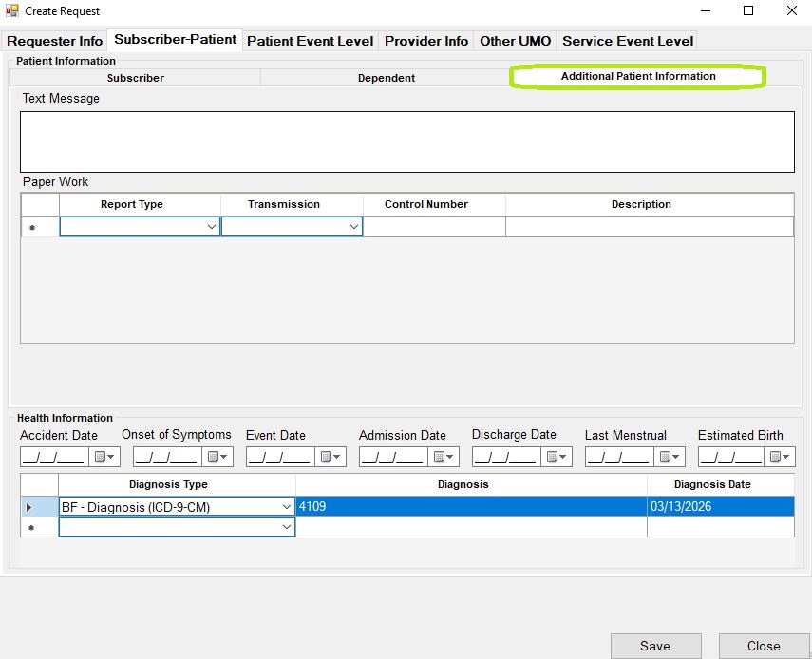Click the Admission Date input field
812x659 pixels.
coord(393,457)
